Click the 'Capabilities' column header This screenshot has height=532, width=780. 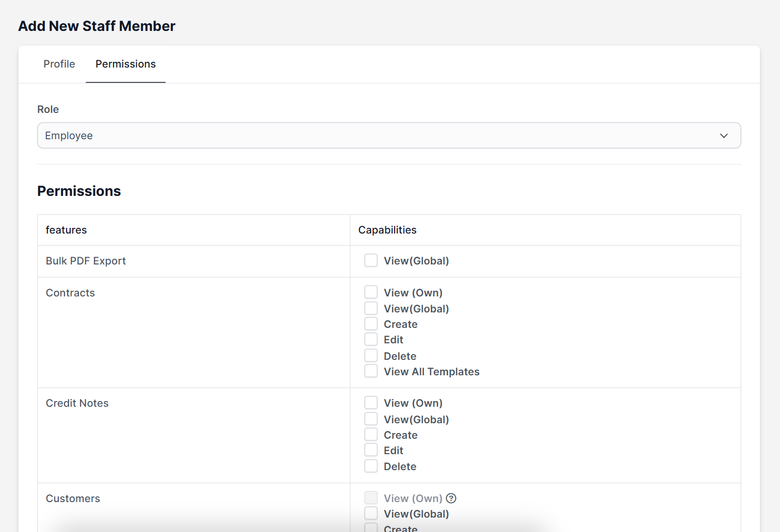[387, 230]
